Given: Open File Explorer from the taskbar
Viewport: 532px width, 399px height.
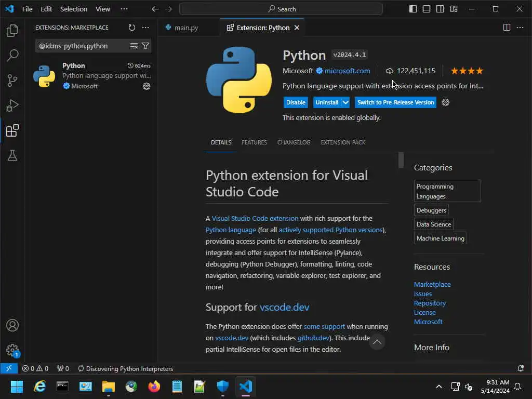Looking at the screenshot, I should tap(109, 386).
